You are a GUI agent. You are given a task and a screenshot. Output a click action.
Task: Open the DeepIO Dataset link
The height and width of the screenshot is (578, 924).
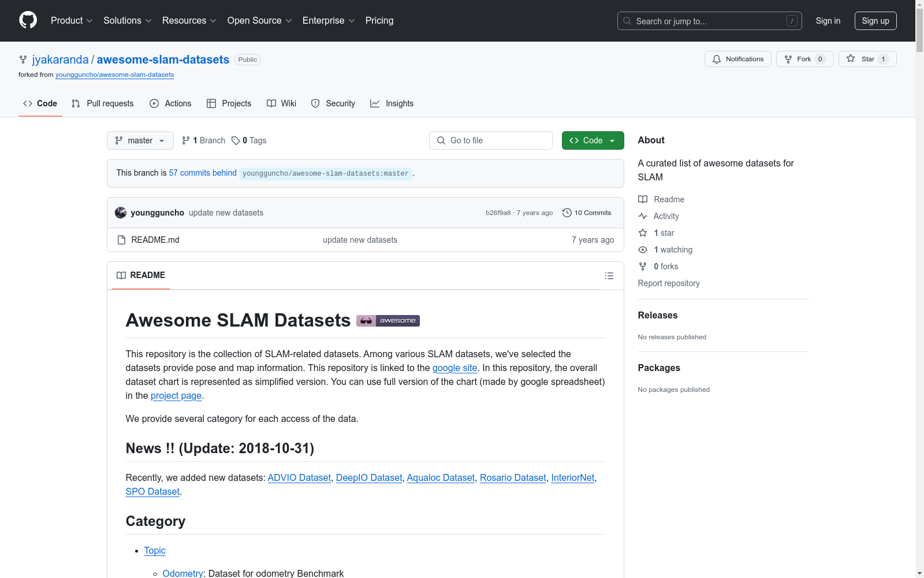pyautogui.click(x=369, y=477)
